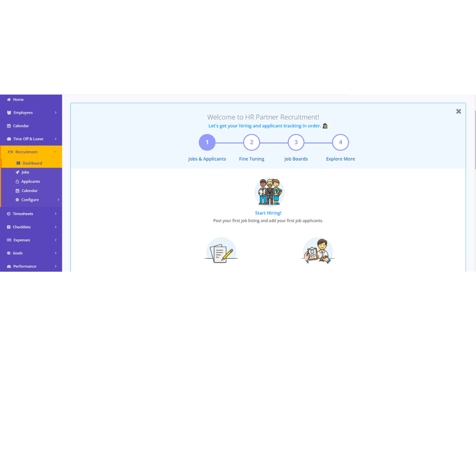
Task: Collapse the Recruitment menu section
Action: 55,152
